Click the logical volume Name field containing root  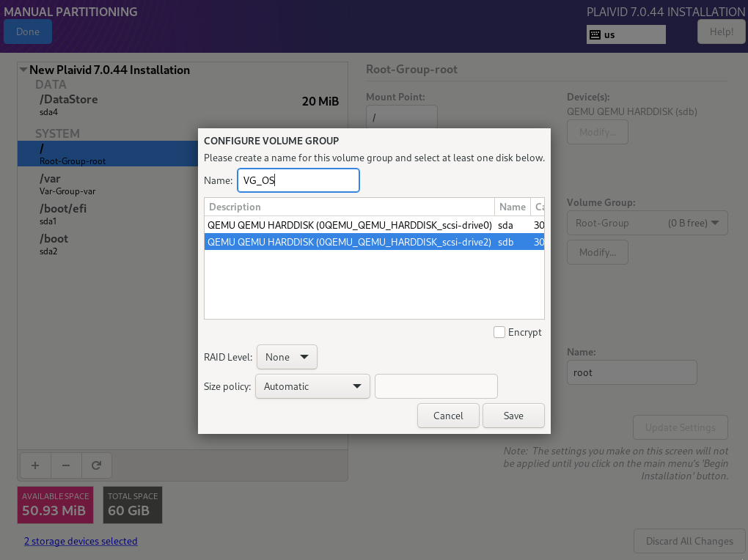pyautogui.click(x=631, y=372)
